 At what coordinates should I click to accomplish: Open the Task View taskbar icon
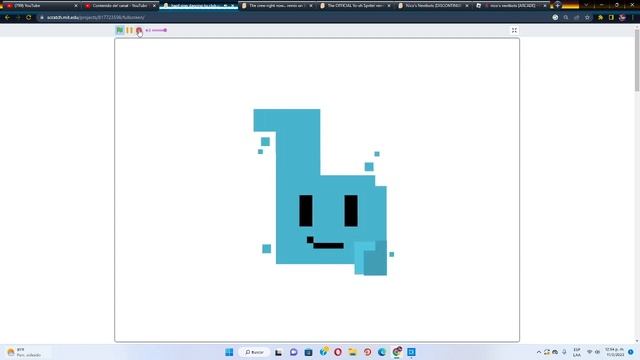tap(278, 352)
